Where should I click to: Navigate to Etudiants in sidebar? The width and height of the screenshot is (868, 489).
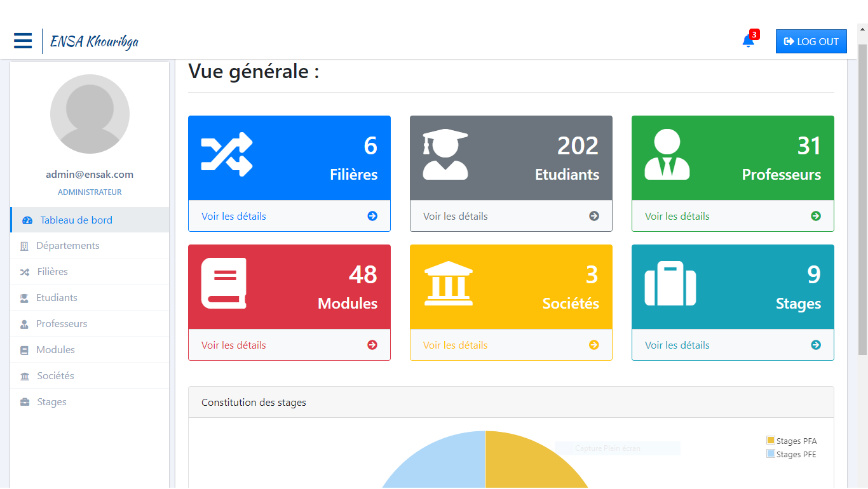90,298
